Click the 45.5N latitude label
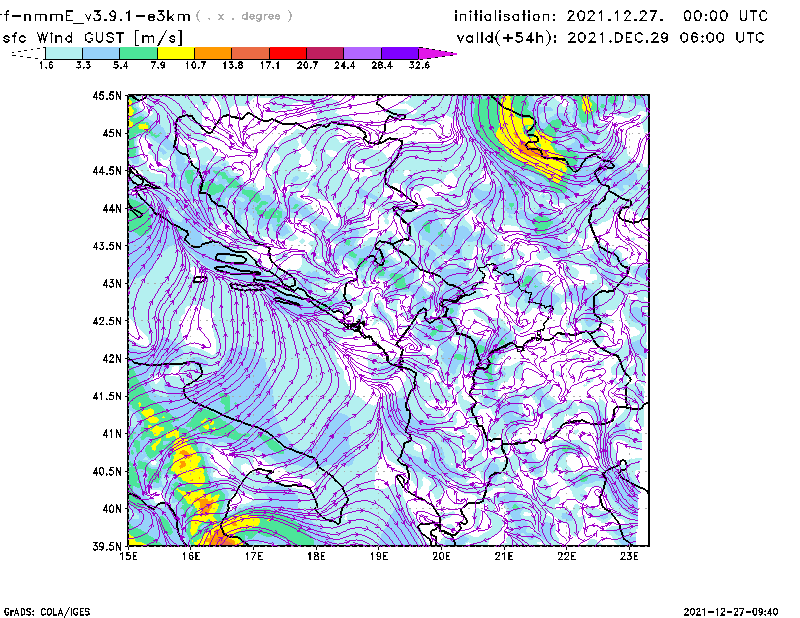Viewport: 800px width, 618px height. (x=107, y=95)
